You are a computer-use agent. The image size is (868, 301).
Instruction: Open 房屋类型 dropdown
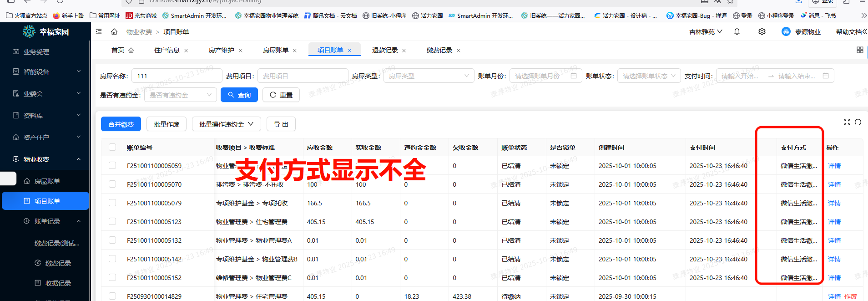tap(429, 76)
